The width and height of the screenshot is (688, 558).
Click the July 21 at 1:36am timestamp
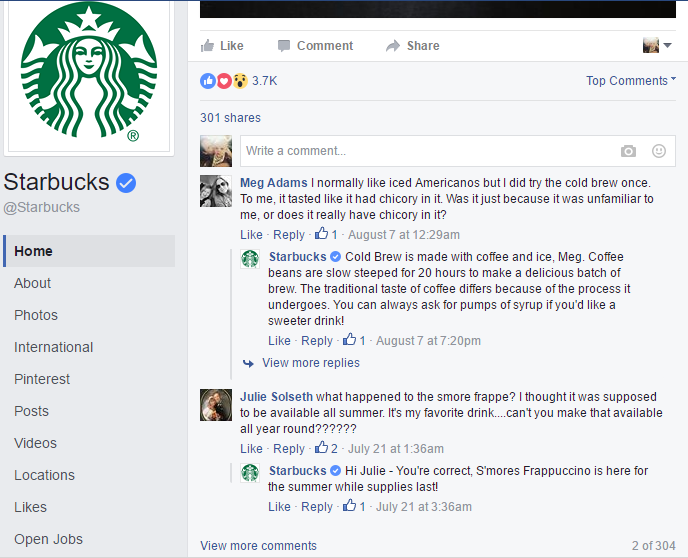coord(396,449)
